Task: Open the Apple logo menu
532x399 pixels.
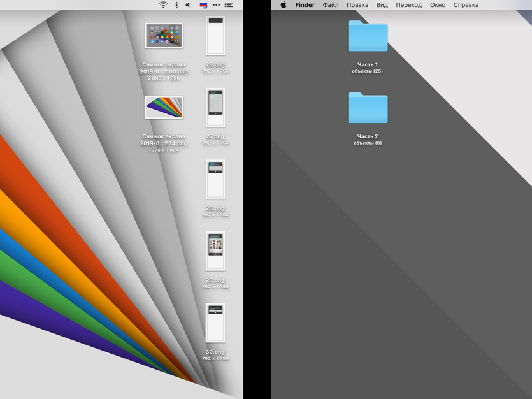Action: pos(284,5)
